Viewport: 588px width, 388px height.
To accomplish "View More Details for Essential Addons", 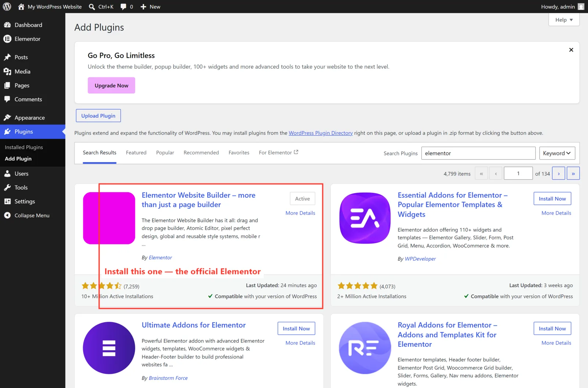I will tap(556, 213).
